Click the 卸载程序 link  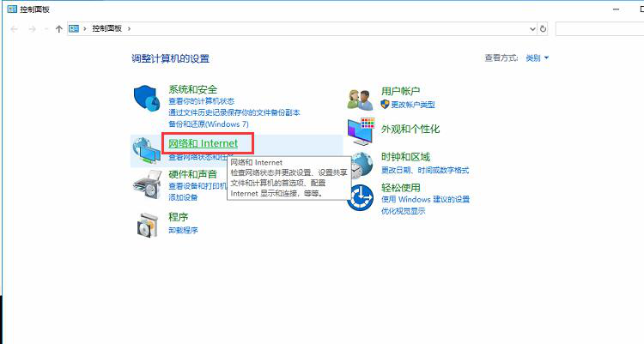coord(183,230)
